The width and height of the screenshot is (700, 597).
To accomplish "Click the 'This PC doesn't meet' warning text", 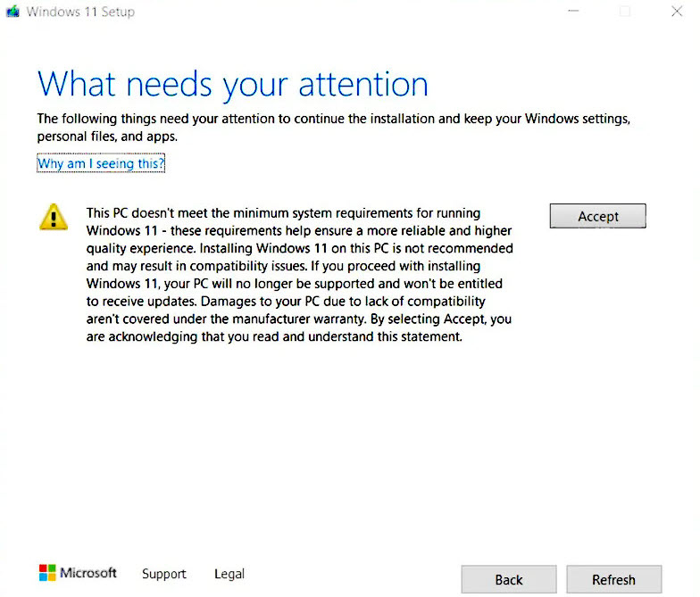I will click(300, 275).
